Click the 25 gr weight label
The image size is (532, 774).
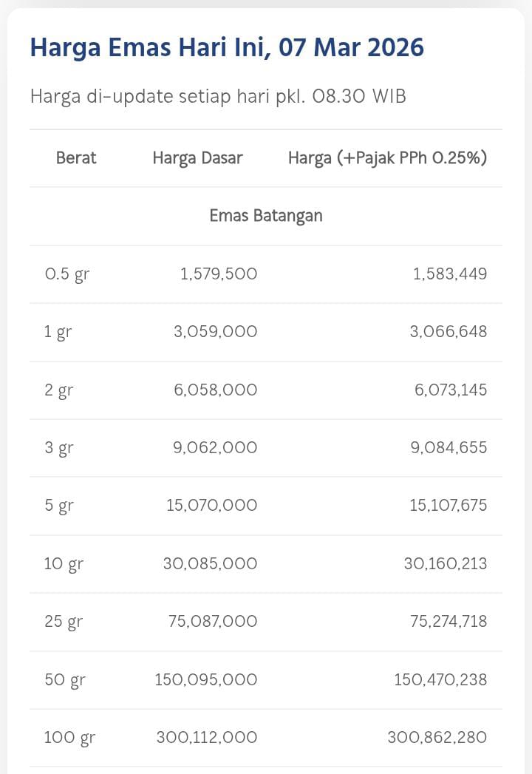[63, 622]
